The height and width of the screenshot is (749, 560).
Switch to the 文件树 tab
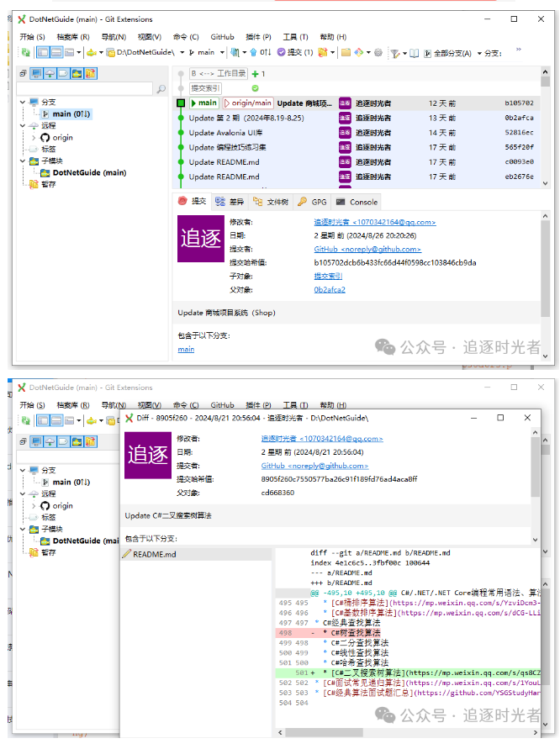pos(271,202)
